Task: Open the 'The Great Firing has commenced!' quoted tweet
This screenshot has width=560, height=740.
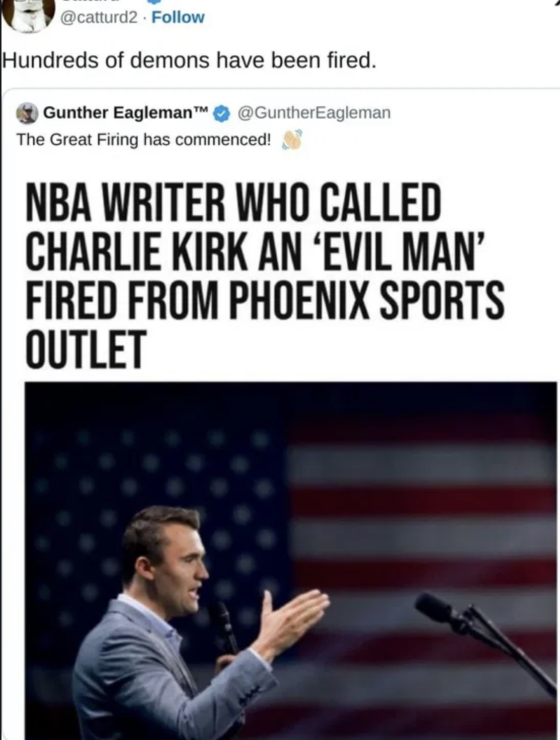Action: pos(143,140)
